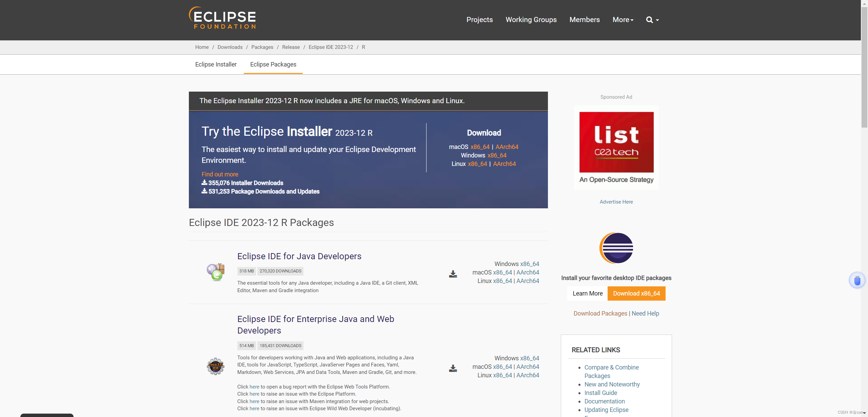
Task: Open the search magnifier icon in header
Action: pyautogui.click(x=652, y=20)
